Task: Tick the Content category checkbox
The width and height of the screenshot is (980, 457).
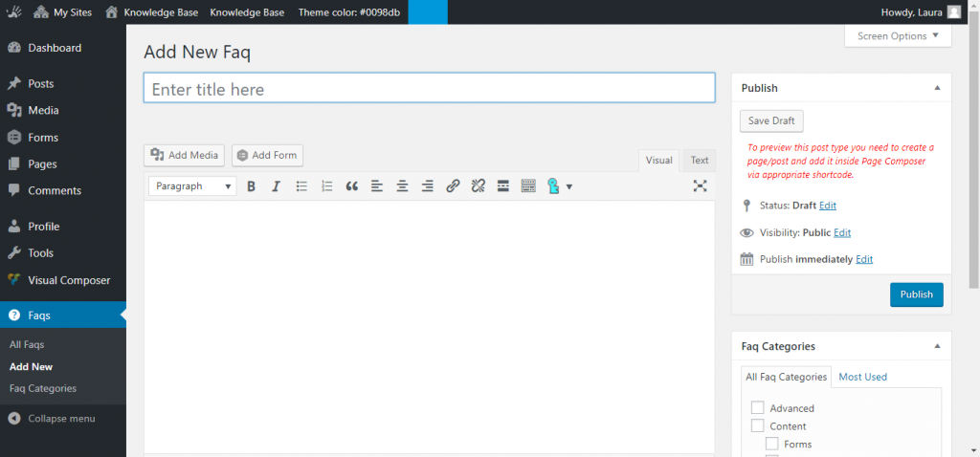Action: (x=758, y=426)
